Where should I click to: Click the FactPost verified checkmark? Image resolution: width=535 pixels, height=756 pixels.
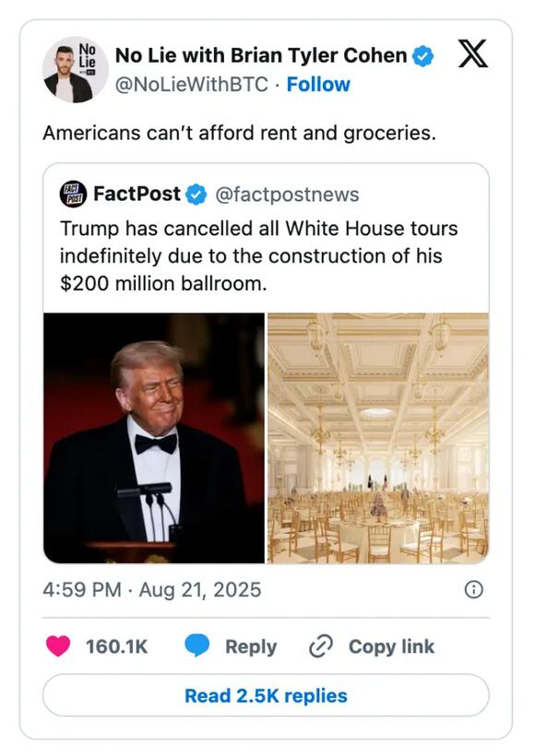click(194, 194)
